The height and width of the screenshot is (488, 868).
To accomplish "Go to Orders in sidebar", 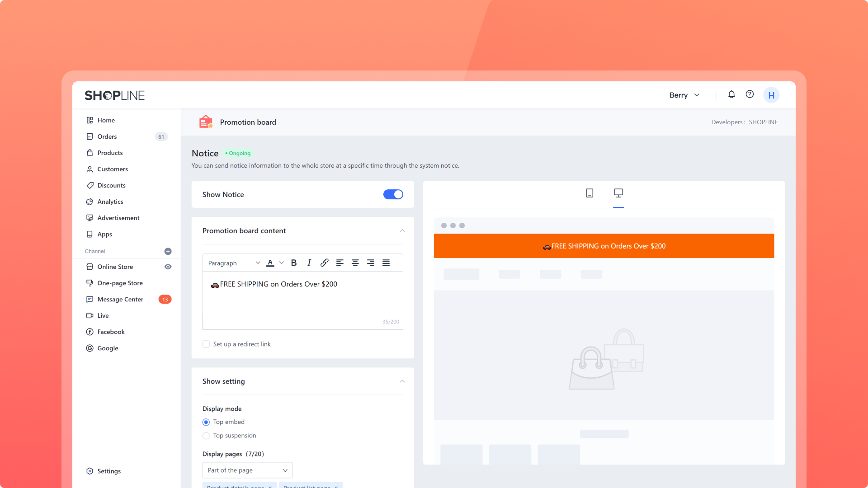I will 107,136.
